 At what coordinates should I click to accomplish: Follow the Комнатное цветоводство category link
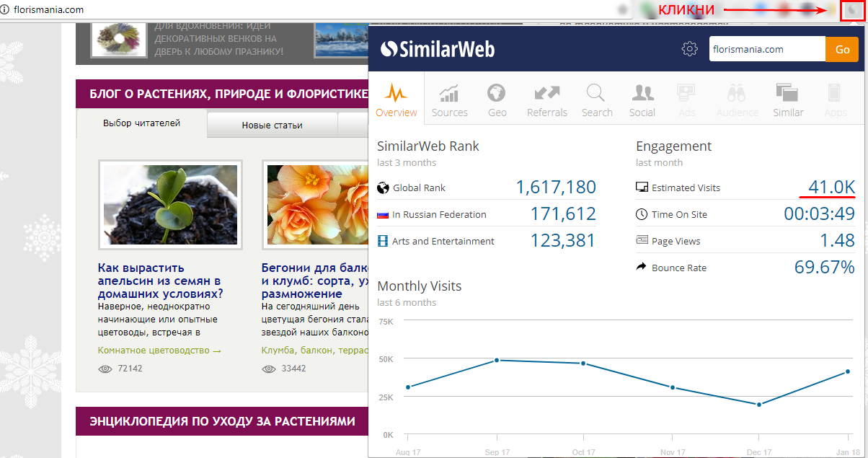click(159, 351)
